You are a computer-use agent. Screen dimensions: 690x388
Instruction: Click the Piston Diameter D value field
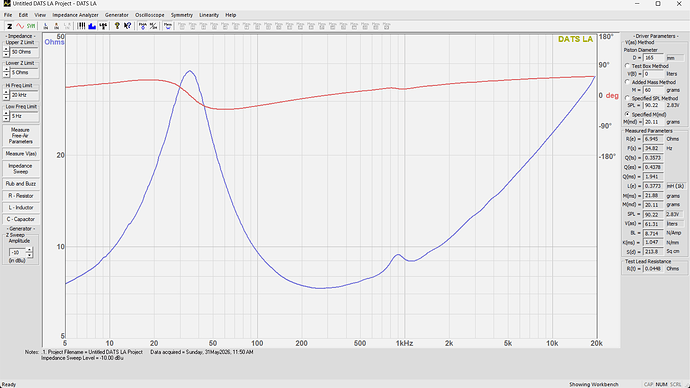[653, 58]
